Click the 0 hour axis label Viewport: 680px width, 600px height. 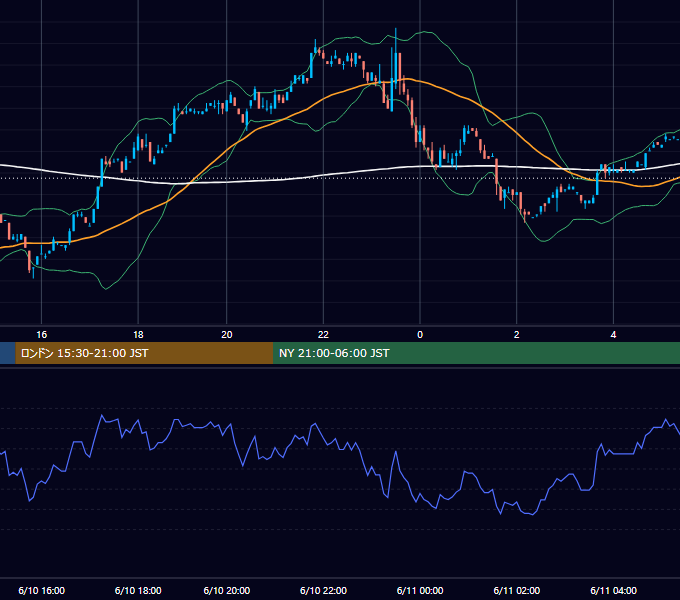[x=420, y=335]
